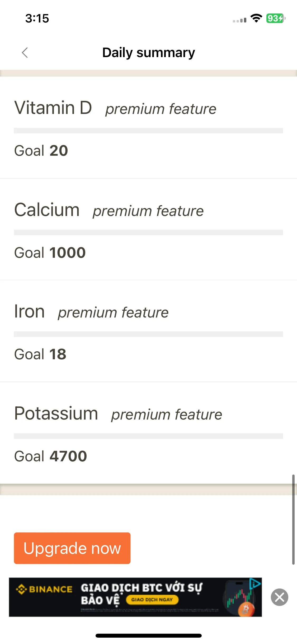Tap the Iron premium feature label
Screen dimensions: 297x644
click(113, 312)
